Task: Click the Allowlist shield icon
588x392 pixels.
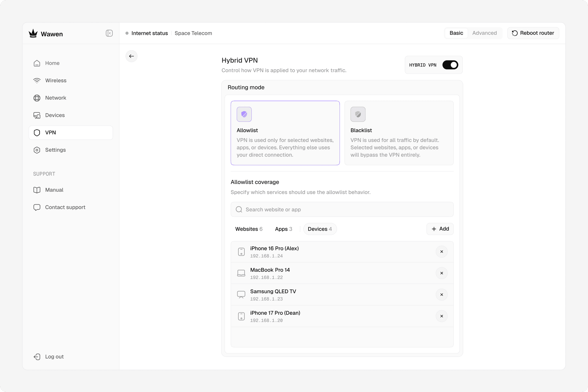Action: pos(244,114)
